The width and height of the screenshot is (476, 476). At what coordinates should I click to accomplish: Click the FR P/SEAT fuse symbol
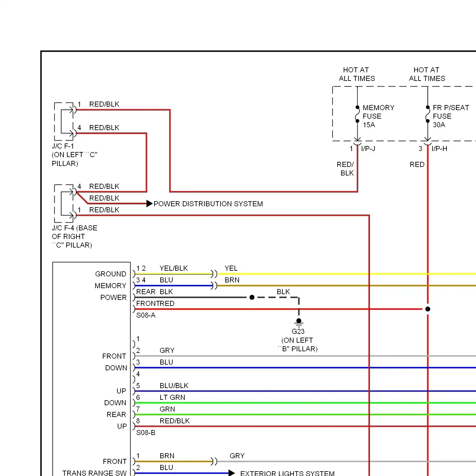point(428,114)
